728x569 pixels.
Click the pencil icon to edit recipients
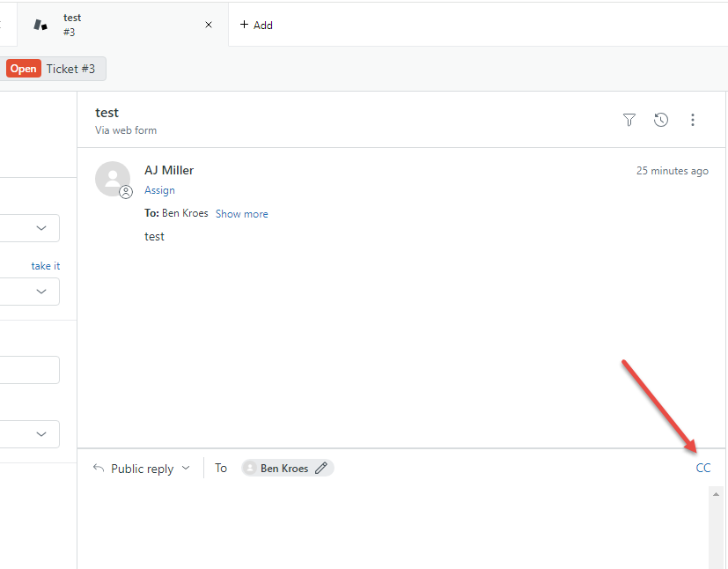point(321,468)
